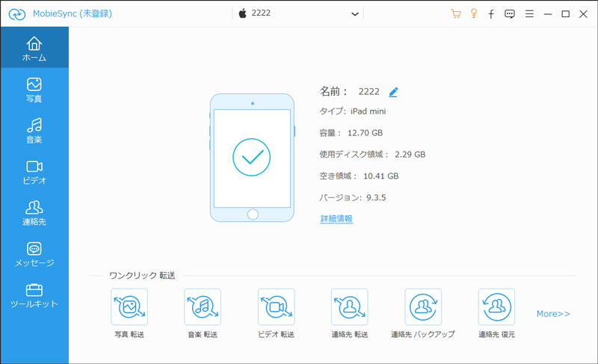Open the ツールキット sidebar section

click(34, 295)
